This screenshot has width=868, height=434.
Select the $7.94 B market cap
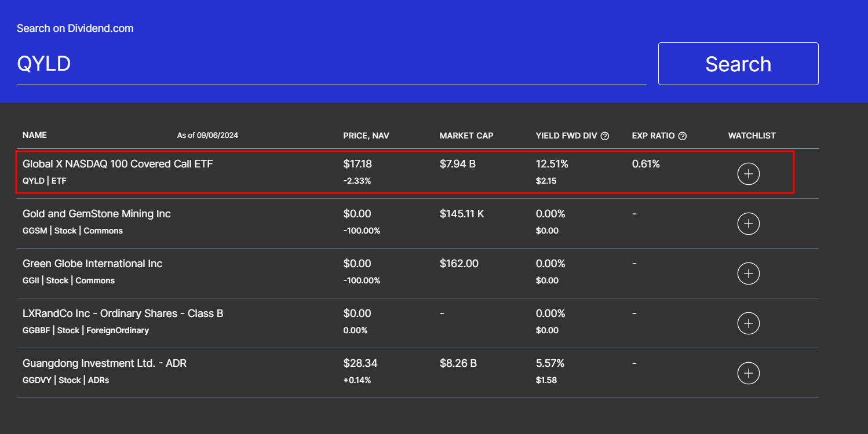[458, 164]
